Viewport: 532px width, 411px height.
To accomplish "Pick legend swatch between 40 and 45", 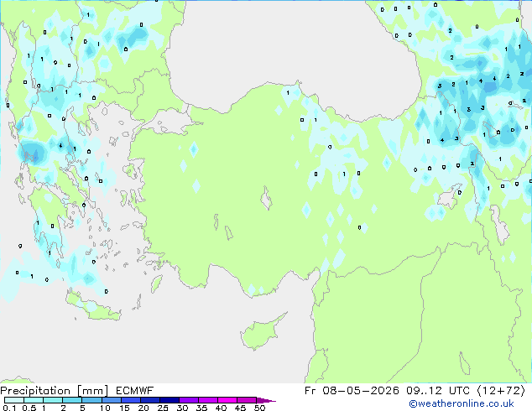I will [227, 400].
